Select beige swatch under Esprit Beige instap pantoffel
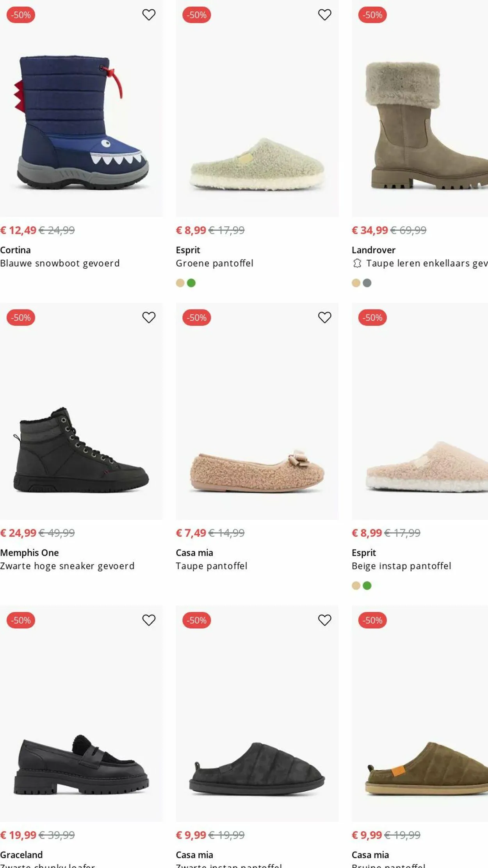The height and width of the screenshot is (868, 488). (356, 585)
